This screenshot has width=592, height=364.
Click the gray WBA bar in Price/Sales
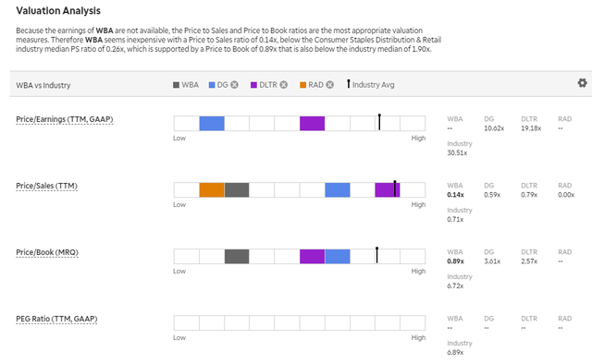[237, 189]
